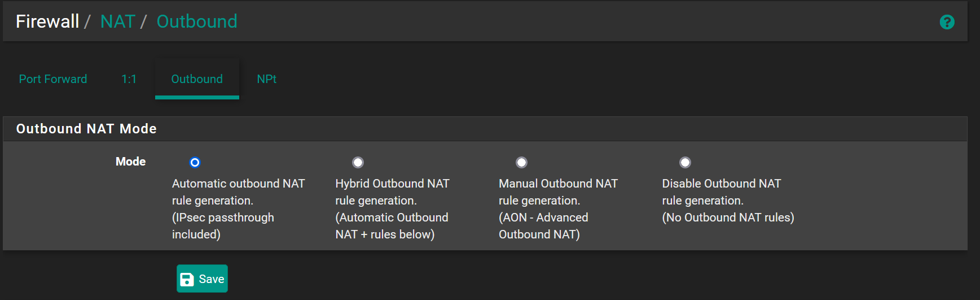Open the 1:1 NAT tab
The image size is (980, 300).
click(x=129, y=79)
